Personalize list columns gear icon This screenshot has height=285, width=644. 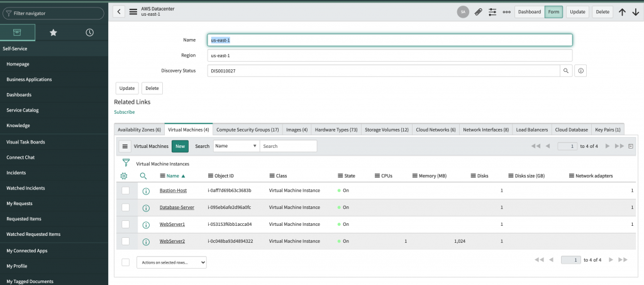tap(124, 176)
